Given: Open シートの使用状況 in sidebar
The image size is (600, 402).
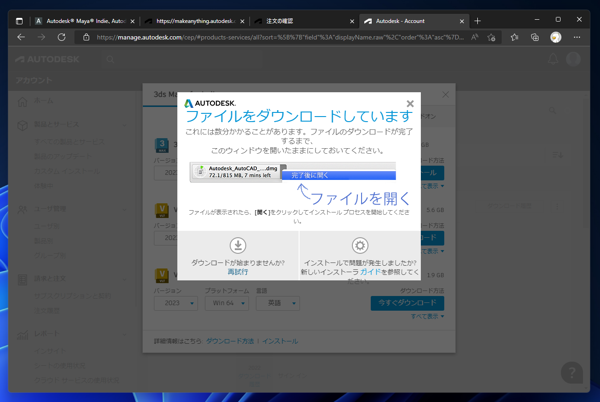Looking at the screenshot, I should 60,366.
